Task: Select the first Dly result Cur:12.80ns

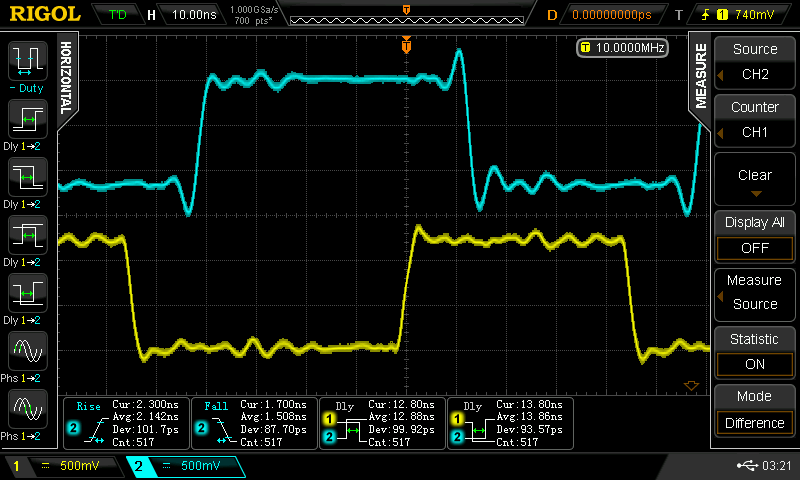Action: tap(382, 423)
